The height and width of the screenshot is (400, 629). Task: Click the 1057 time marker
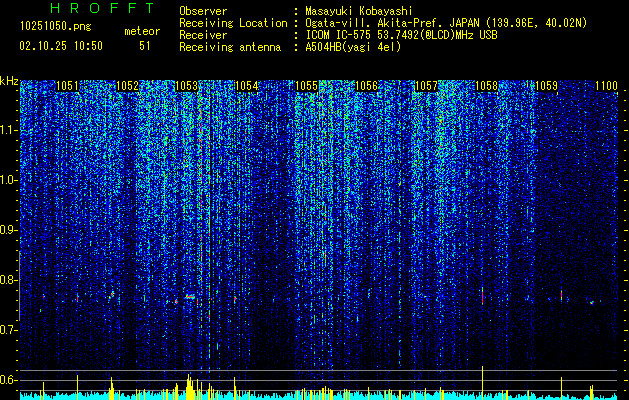pyautogui.click(x=426, y=86)
